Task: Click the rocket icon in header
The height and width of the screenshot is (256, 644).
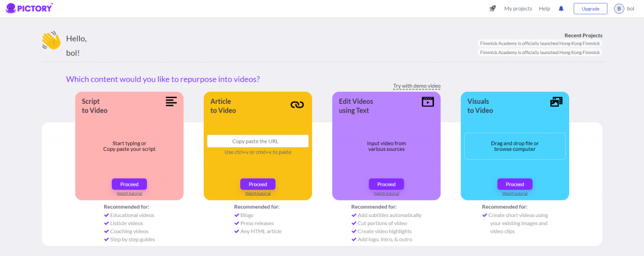Action: 492,9
